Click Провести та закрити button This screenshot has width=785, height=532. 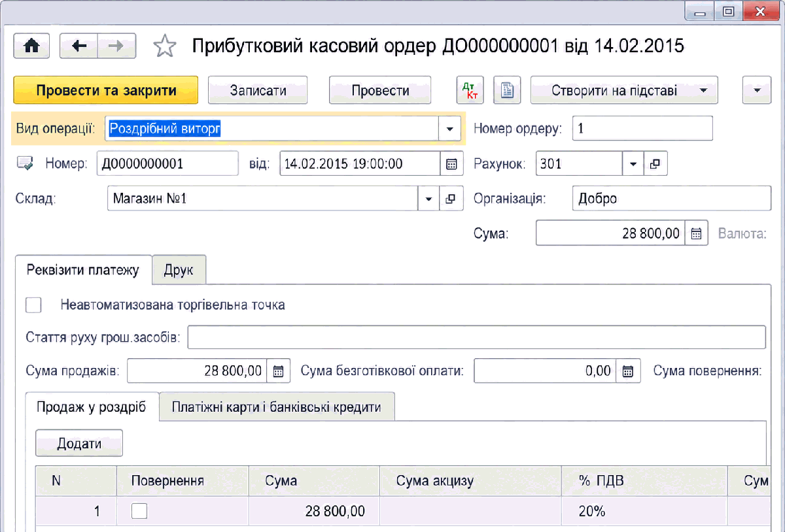[106, 90]
